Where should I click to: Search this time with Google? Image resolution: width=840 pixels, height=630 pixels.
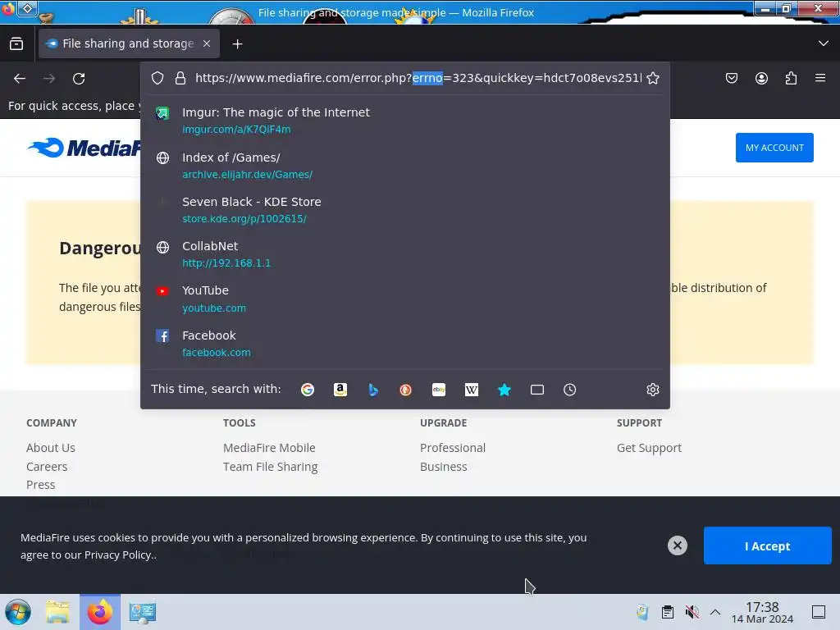coord(308,390)
